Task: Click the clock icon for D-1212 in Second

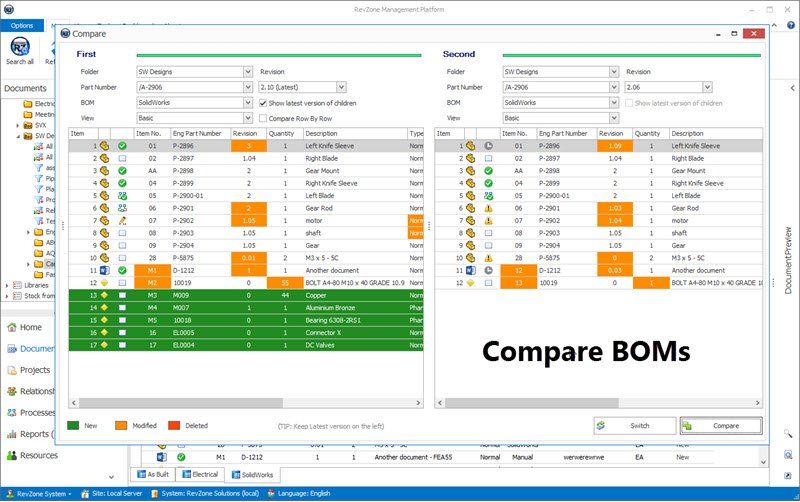Action: click(x=488, y=270)
